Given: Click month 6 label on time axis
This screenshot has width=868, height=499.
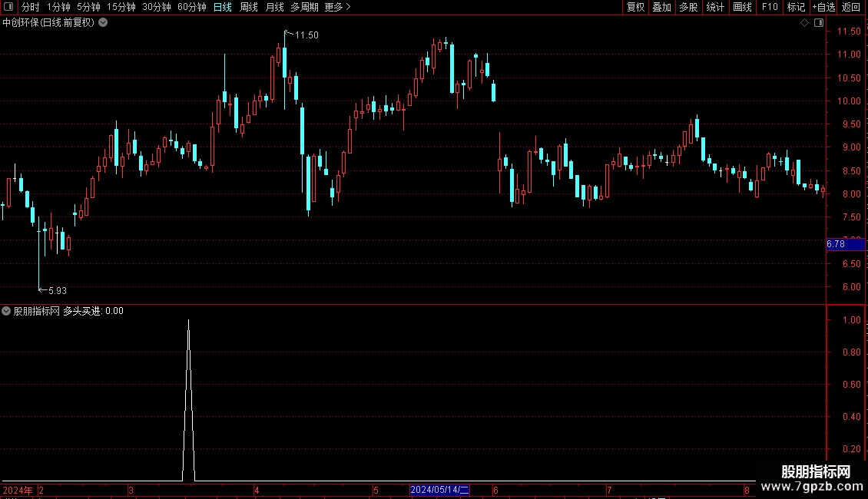Looking at the screenshot, I should pos(495,490).
